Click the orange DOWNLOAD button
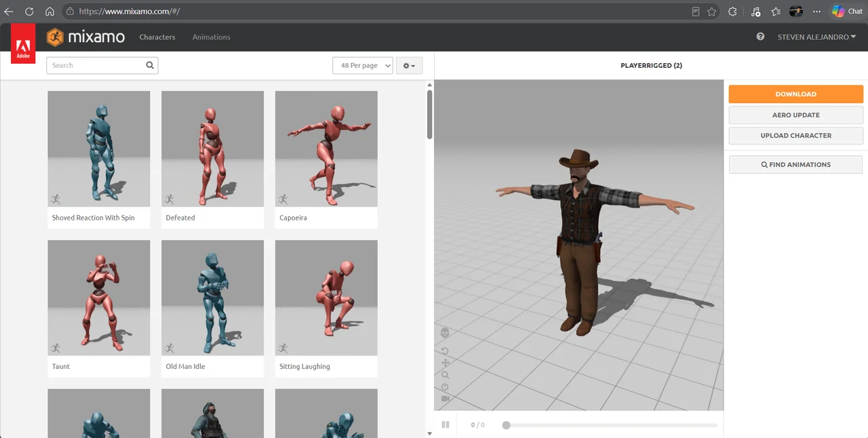868x438 pixels. [x=796, y=94]
